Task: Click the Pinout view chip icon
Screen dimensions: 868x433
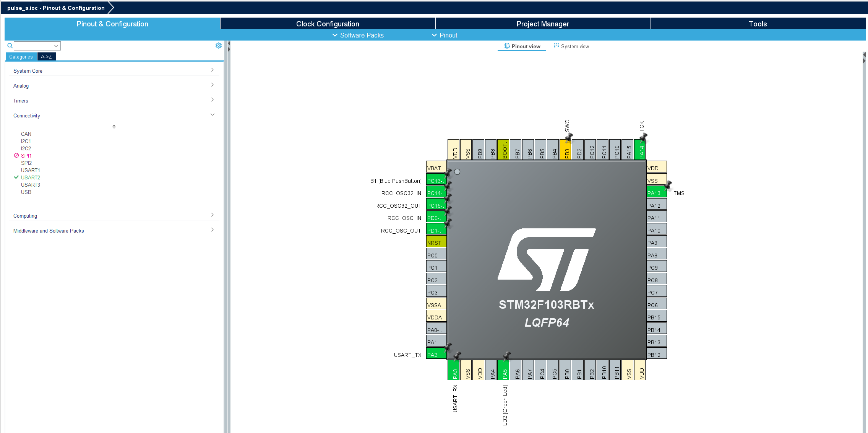Action: pyautogui.click(x=507, y=46)
